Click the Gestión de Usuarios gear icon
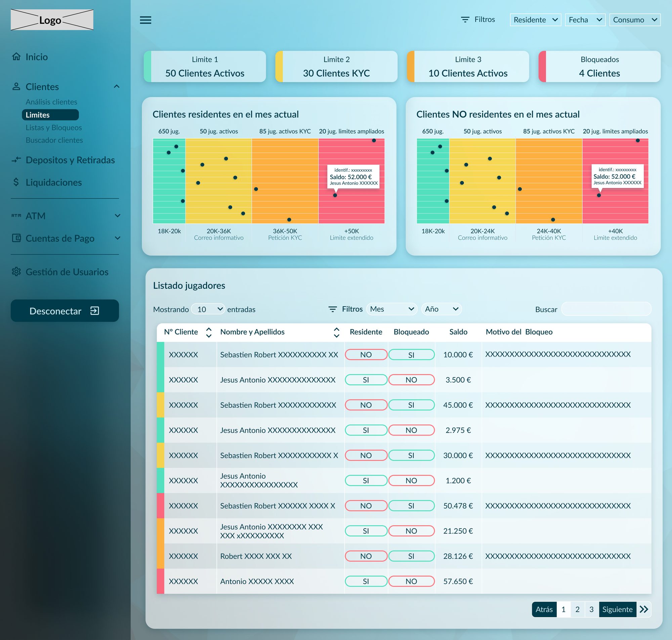The height and width of the screenshot is (640, 672). pyautogui.click(x=16, y=272)
